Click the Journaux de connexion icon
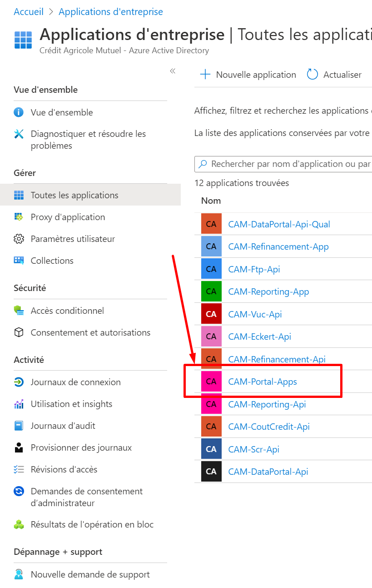The width and height of the screenshot is (372, 588). (19, 382)
